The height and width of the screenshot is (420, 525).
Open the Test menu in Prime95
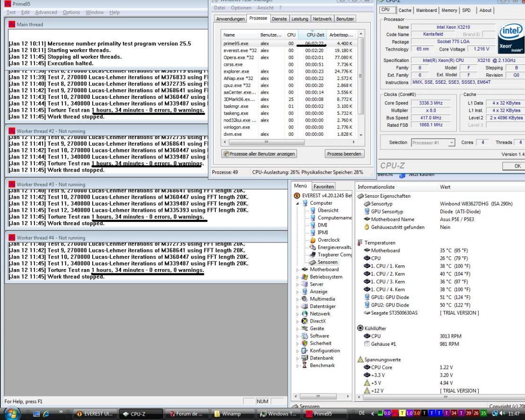[11, 12]
